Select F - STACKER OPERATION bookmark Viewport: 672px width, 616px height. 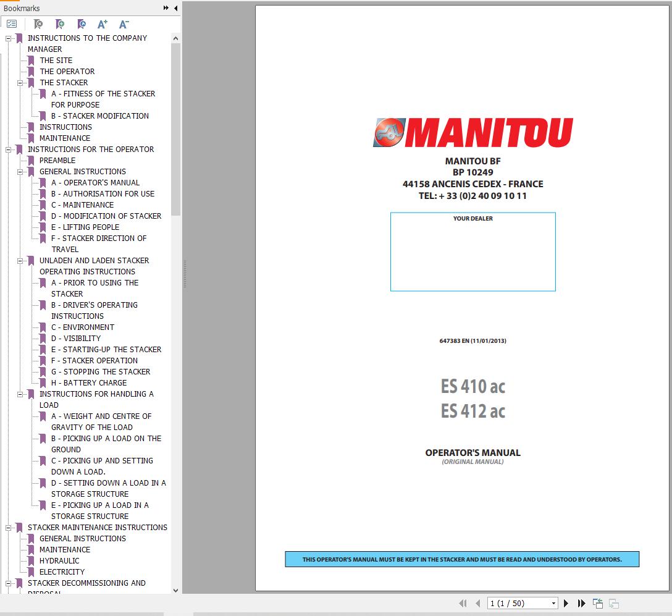[x=94, y=360]
